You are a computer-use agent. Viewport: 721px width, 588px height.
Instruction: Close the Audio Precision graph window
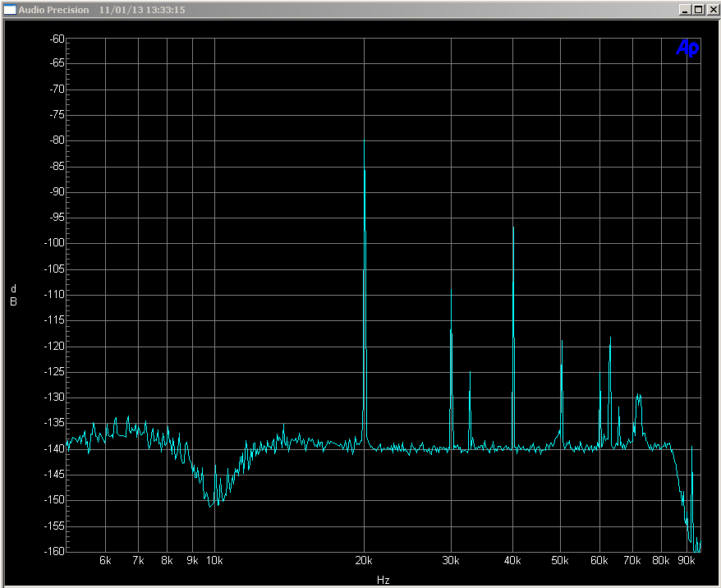click(714, 10)
